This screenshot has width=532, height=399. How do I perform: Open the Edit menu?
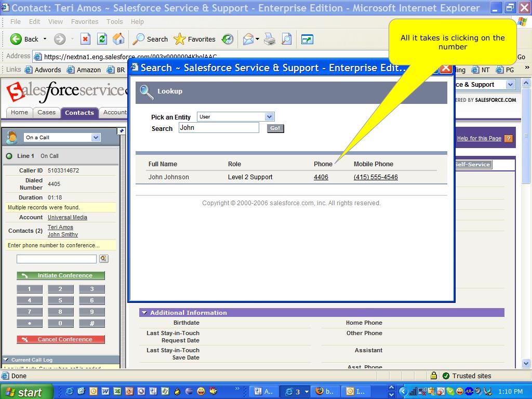click(x=35, y=21)
